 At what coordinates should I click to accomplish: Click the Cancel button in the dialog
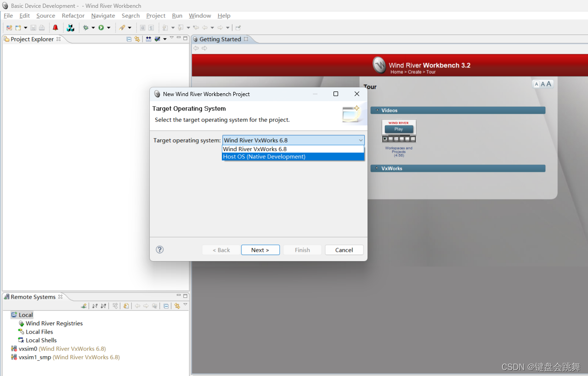pos(344,250)
